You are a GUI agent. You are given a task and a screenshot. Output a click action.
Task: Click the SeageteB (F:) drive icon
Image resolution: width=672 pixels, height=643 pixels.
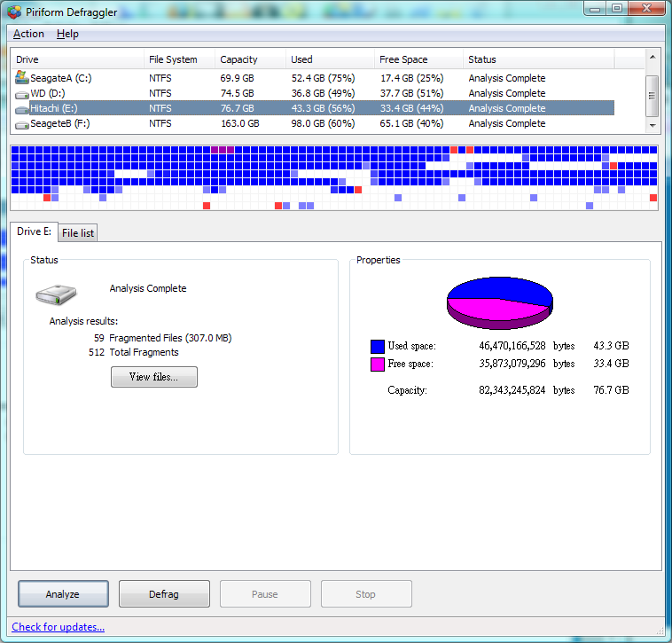[22, 125]
